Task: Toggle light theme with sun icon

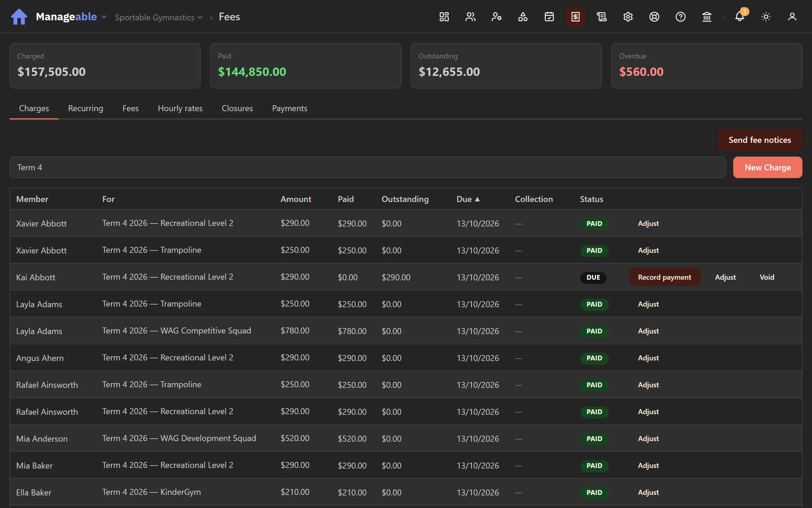Action: pos(766,17)
